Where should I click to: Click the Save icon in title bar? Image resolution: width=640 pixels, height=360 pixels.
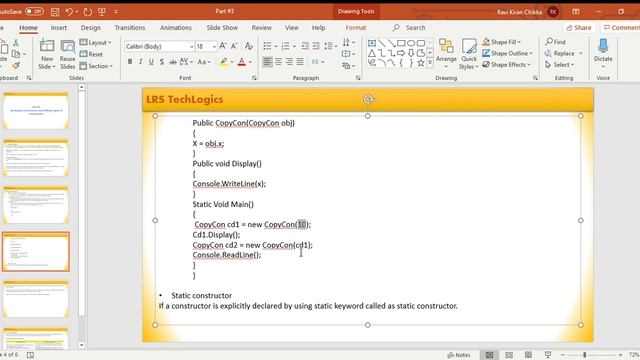55,12
